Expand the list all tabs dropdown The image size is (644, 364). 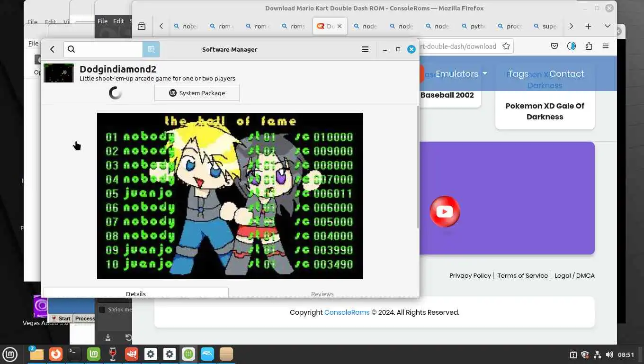pos(608,26)
